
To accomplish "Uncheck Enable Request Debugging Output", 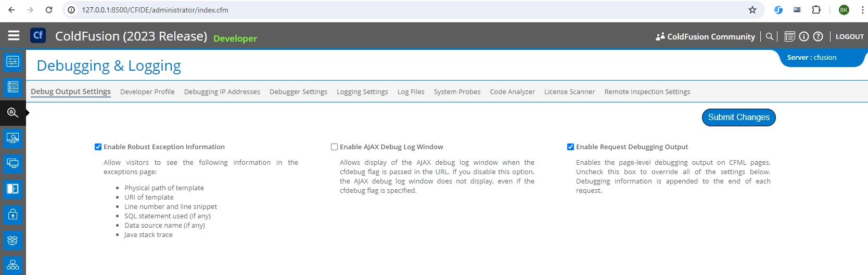I will [x=570, y=147].
